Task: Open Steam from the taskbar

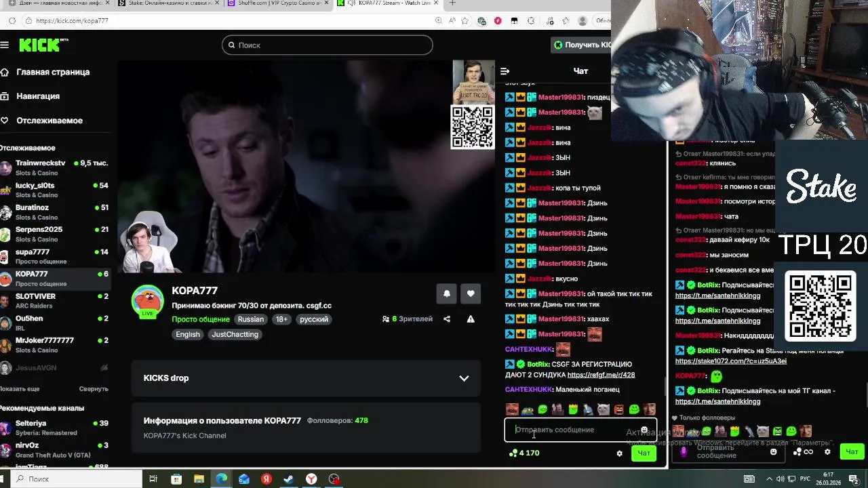Action: 288,479
